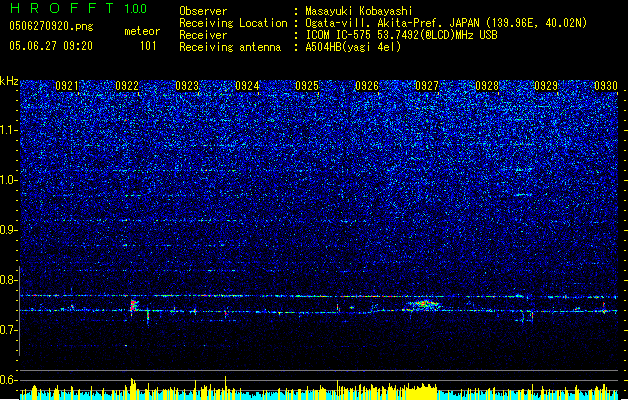
Task: Select the file name 0506270920.png
Action: pos(51,26)
